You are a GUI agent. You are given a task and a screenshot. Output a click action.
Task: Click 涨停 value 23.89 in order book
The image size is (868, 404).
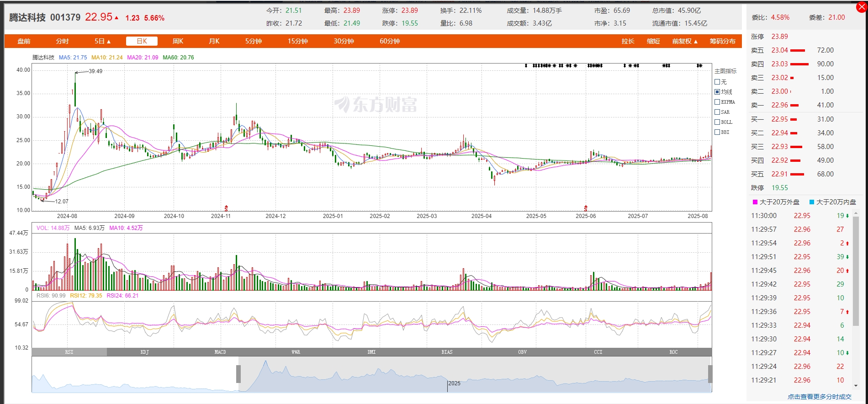click(x=779, y=37)
